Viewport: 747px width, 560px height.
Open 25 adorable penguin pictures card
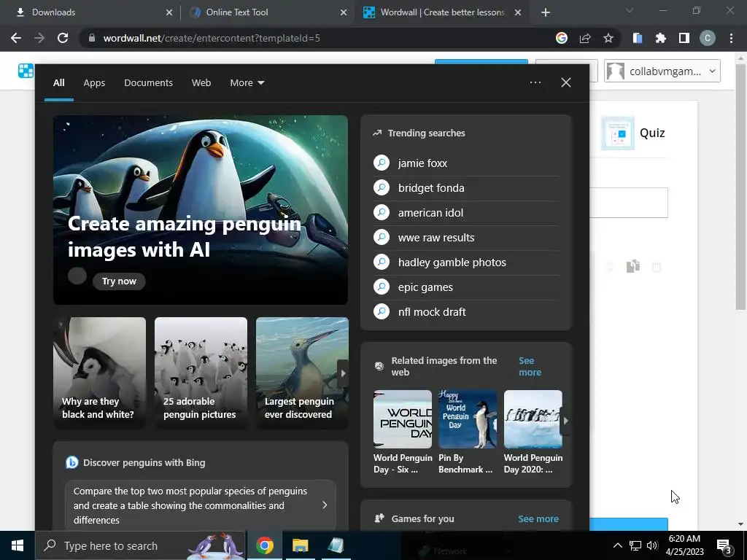click(201, 373)
